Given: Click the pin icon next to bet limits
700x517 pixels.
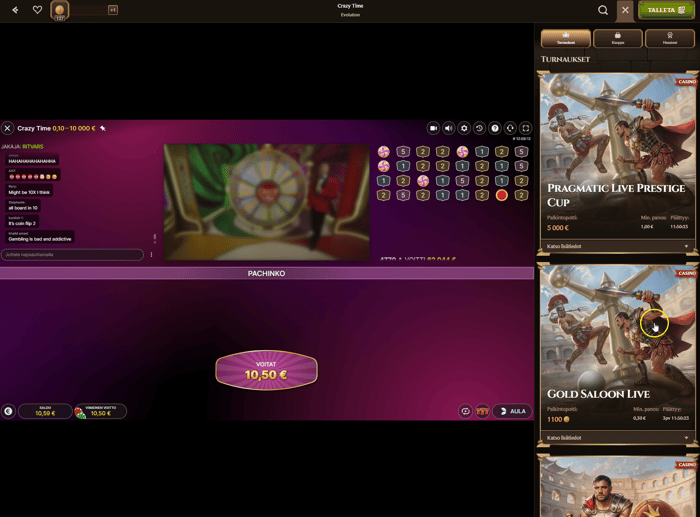Looking at the screenshot, I should tap(103, 128).
